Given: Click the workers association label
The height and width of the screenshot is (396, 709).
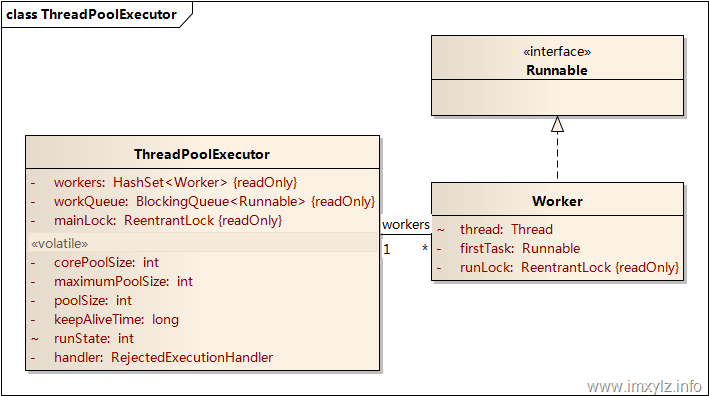Looking at the screenshot, I should click(406, 224).
